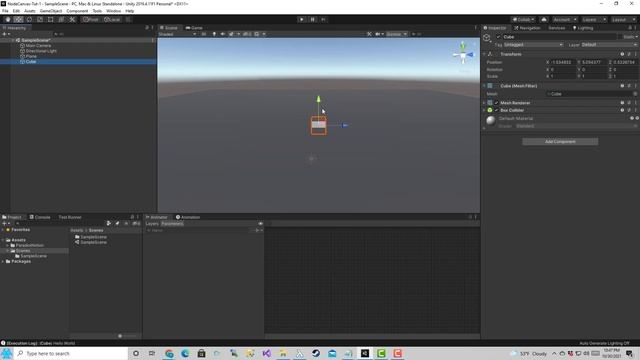Select the Parameters button in Animator

[x=172, y=224]
